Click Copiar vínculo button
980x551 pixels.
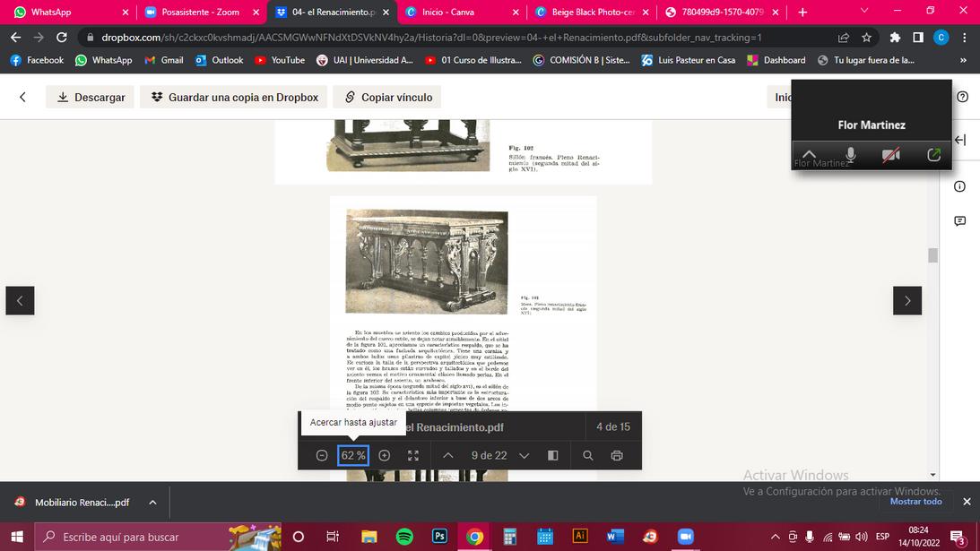coord(387,97)
